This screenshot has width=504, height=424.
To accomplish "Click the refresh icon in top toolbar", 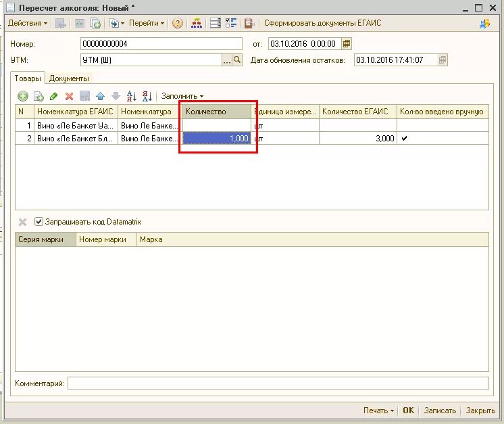I will coord(79,23).
